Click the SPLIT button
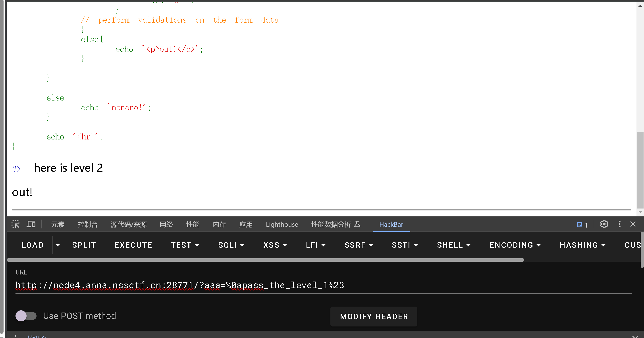 [x=84, y=245]
